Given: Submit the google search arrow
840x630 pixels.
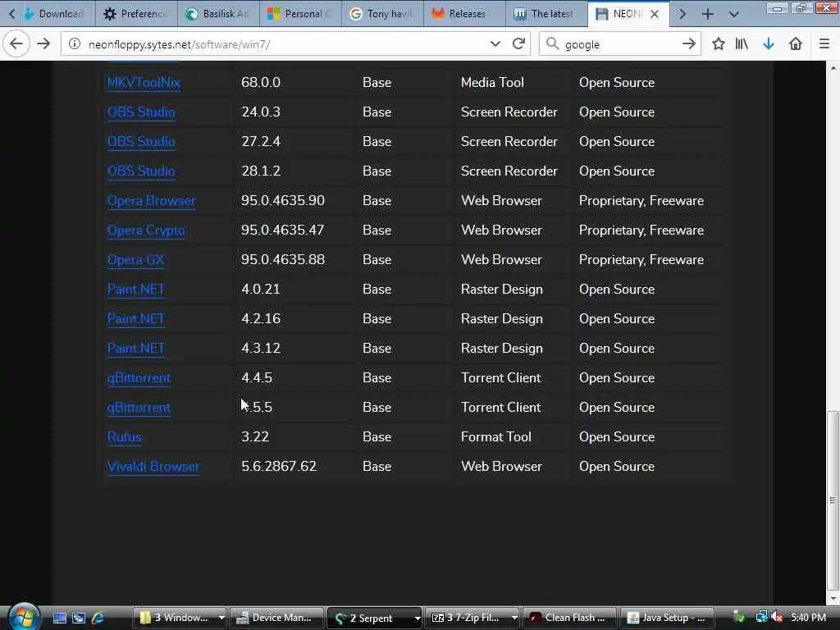Looking at the screenshot, I should click(689, 44).
